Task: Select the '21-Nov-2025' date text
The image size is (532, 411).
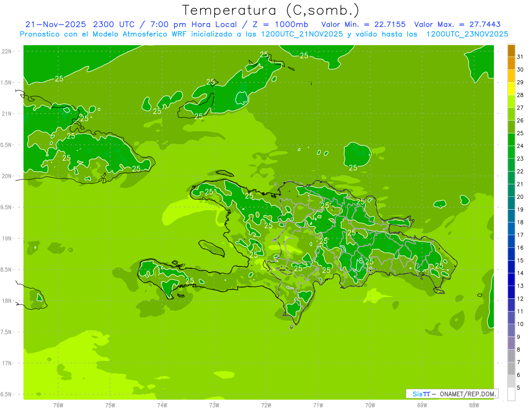Action: point(55,24)
